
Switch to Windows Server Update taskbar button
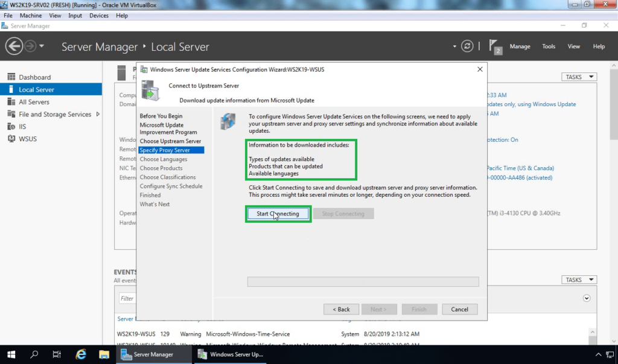[231, 354]
